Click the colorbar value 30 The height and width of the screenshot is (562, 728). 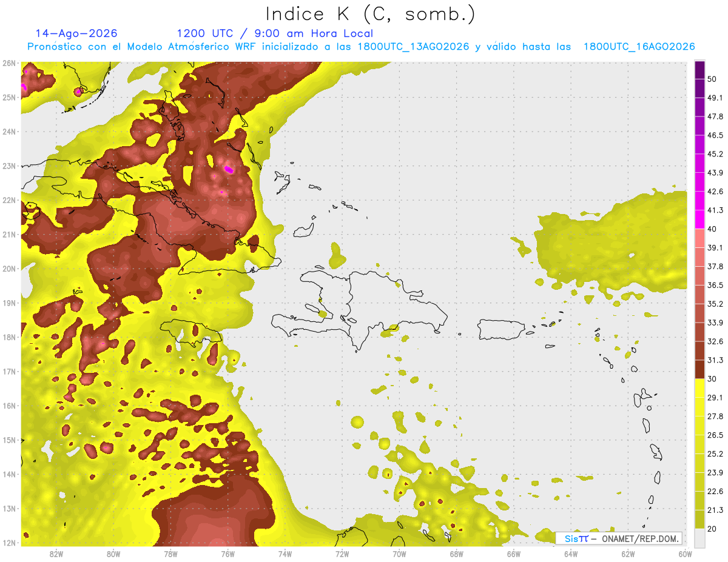(x=712, y=379)
